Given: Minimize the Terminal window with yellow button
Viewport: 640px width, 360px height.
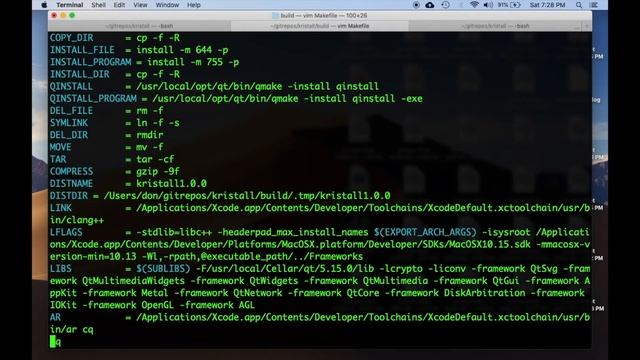Looking at the screenshot, I should tap(63, 16).
